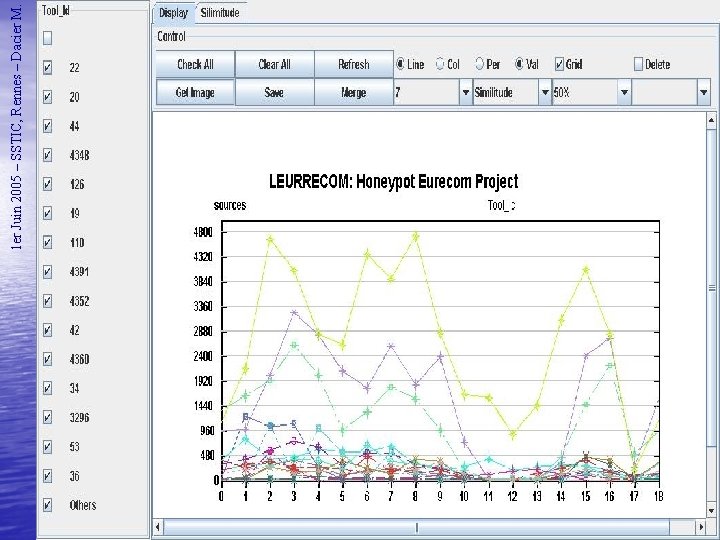Click the horizontal scrollbar right arrow
This screenshot has width=720, height=540.
[701, 527]
